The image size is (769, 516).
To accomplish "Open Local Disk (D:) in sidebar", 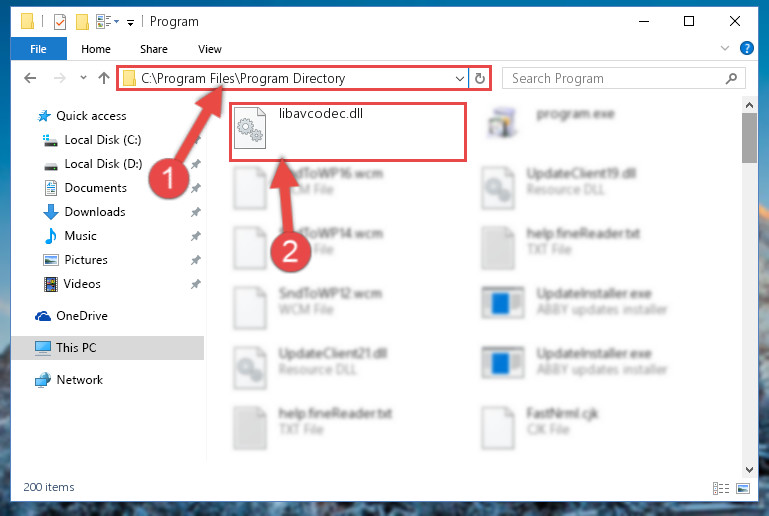I will point(93,164).
